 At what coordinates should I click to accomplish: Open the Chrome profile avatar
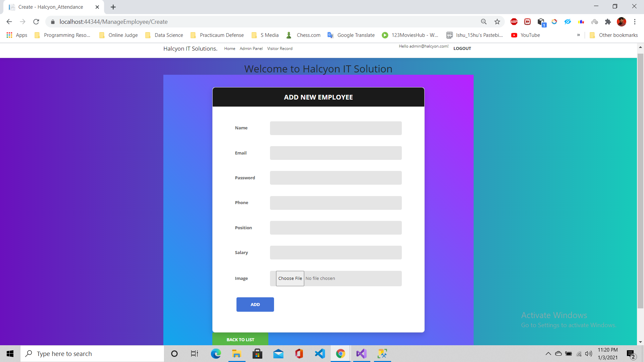coord(621,22)
